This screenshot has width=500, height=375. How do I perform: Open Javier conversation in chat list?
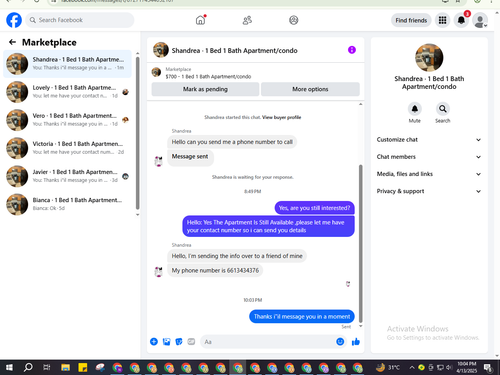[68, 176]
